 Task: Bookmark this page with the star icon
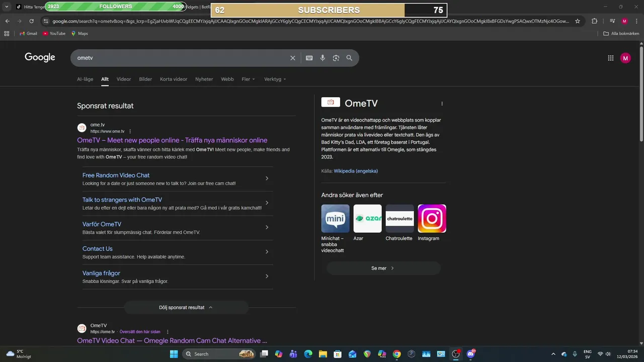578,21
